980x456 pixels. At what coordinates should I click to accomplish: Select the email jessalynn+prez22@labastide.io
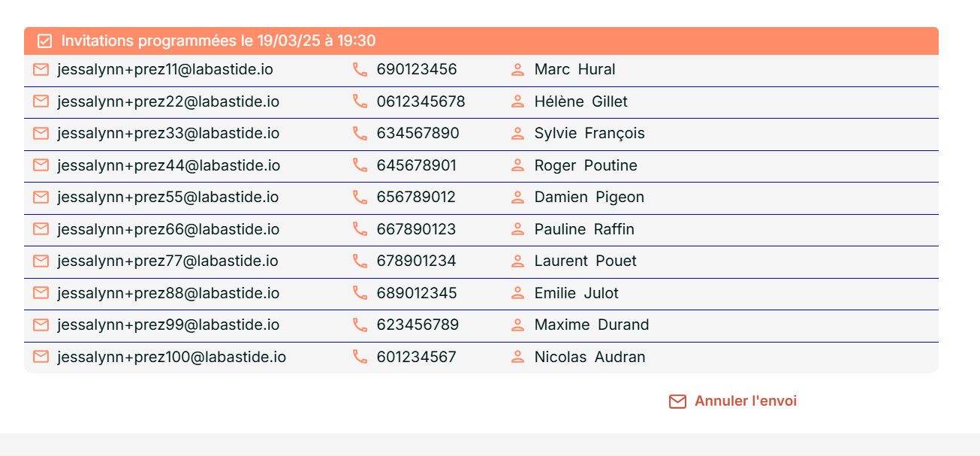coord(168,101)
